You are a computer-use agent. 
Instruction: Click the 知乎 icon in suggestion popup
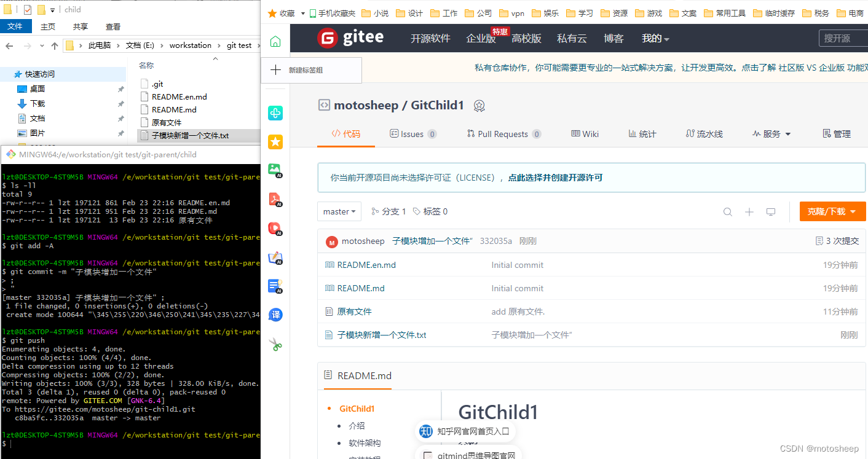(426, 431)
